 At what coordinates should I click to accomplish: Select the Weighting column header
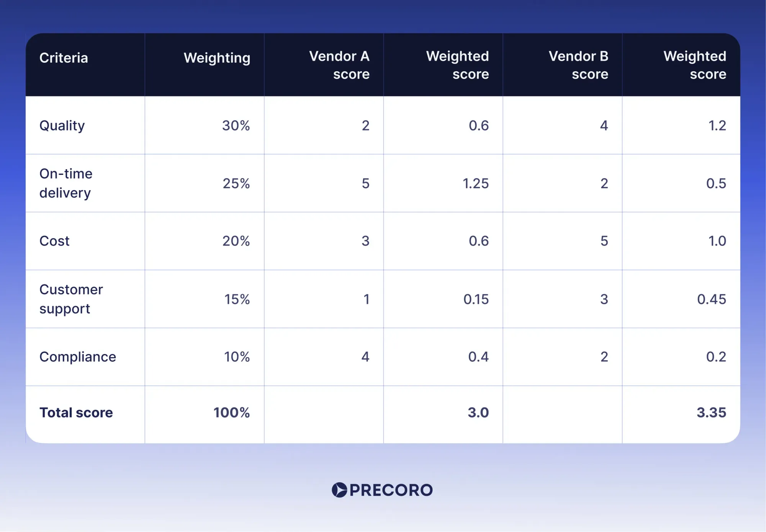pyautogui.click(x=217, y=58)
